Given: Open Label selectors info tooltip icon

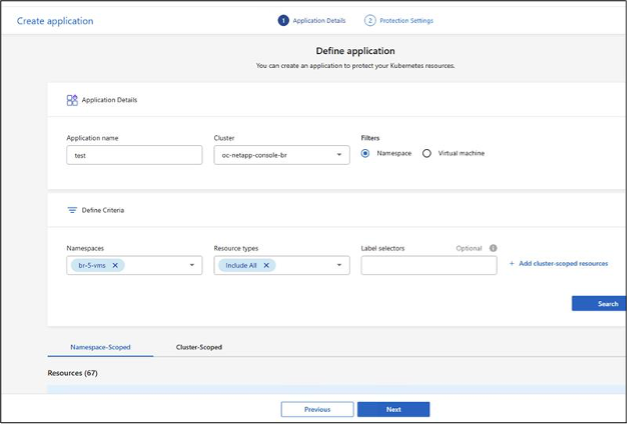Looking at the screenshot, I should [x=493, y=248].
